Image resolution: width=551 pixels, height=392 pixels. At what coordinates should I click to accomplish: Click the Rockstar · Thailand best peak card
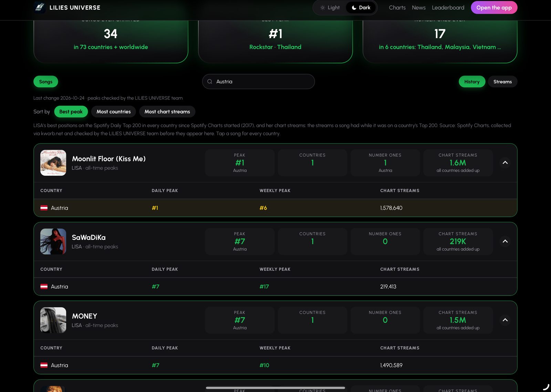tap(275, 41)
